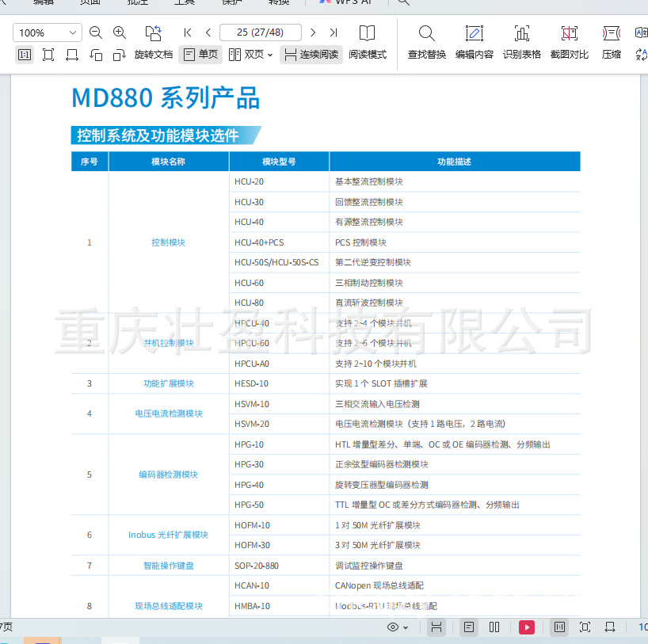Screen dimensions: 648x644
Task: Select actual size 1:1 view button
Action: [25, 55]
